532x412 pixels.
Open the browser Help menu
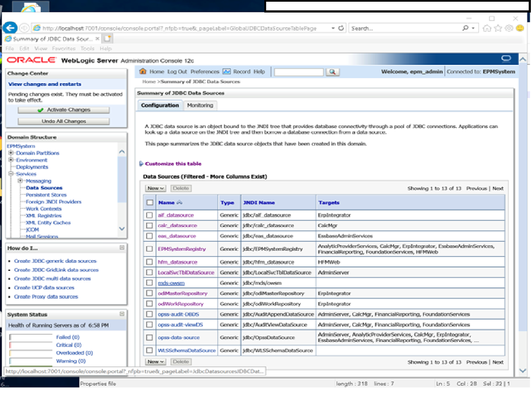tap(106, 48)
